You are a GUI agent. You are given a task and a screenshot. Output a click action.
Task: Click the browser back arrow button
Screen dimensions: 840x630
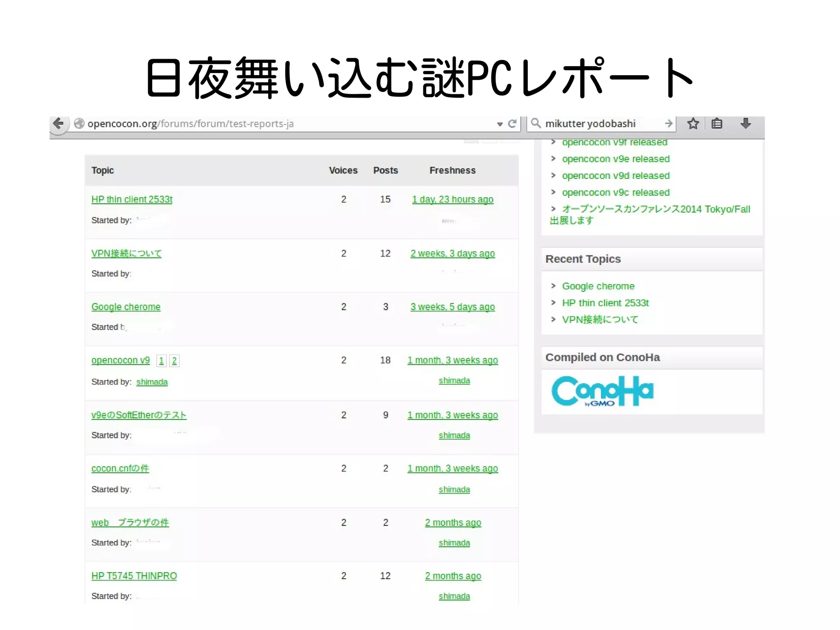click(x=58, y=124)
